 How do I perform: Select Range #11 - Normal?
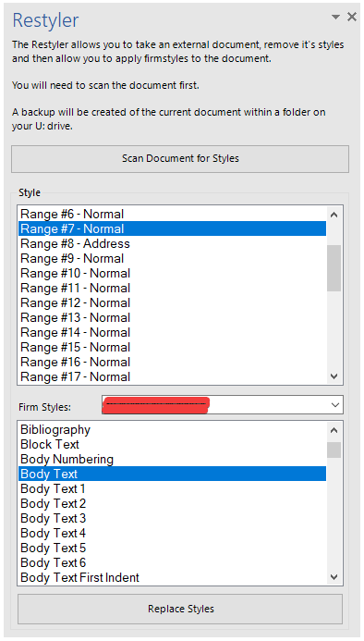point(172,288)
